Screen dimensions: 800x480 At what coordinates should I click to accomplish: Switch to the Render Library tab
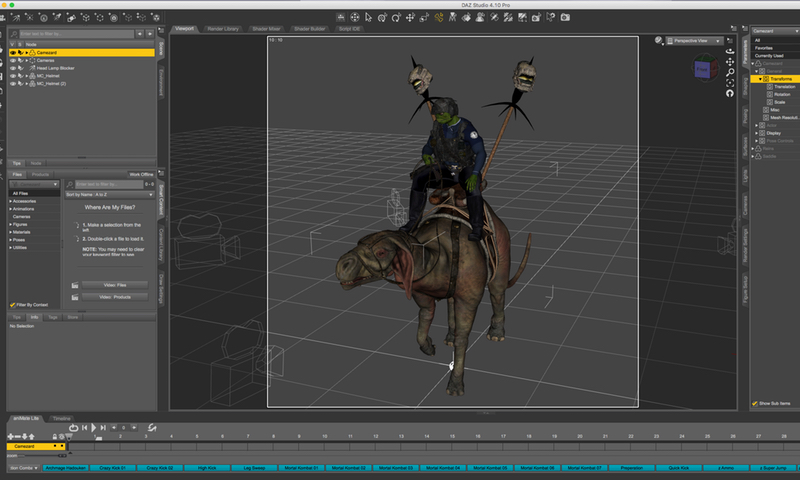click(x=222, y=29)
